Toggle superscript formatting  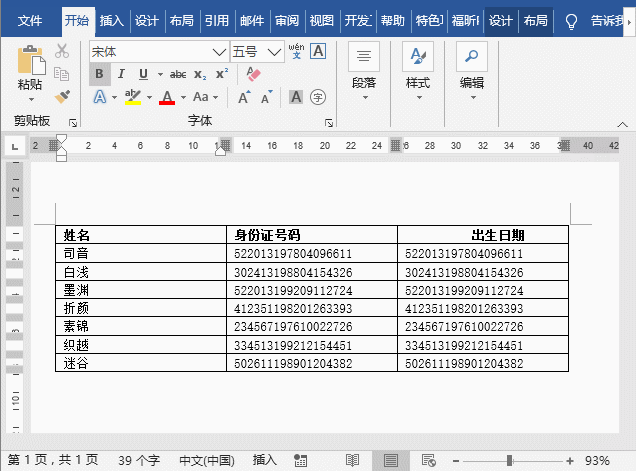(222, 74)
